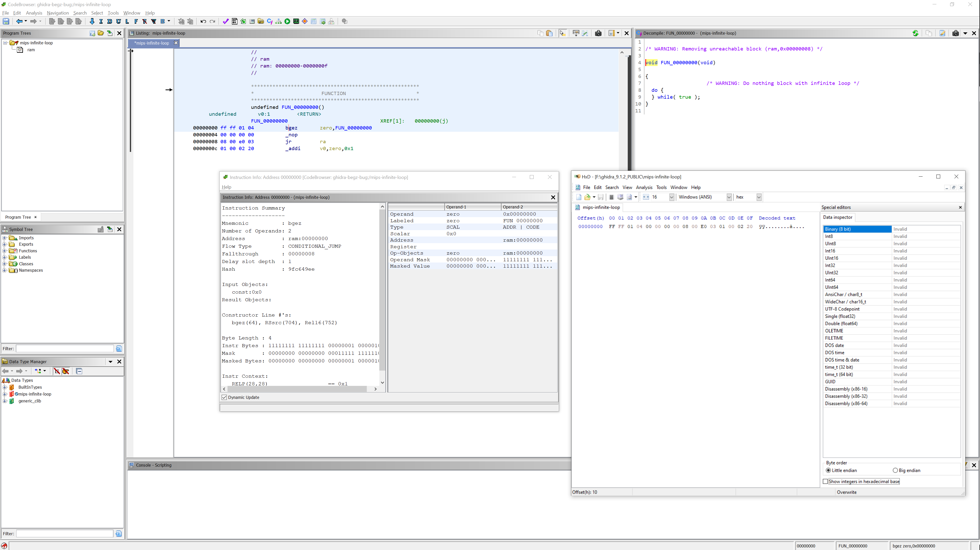Open the function call tree icon
The width and height of the screenshot is (980, 550).
(x=279, y=22)
